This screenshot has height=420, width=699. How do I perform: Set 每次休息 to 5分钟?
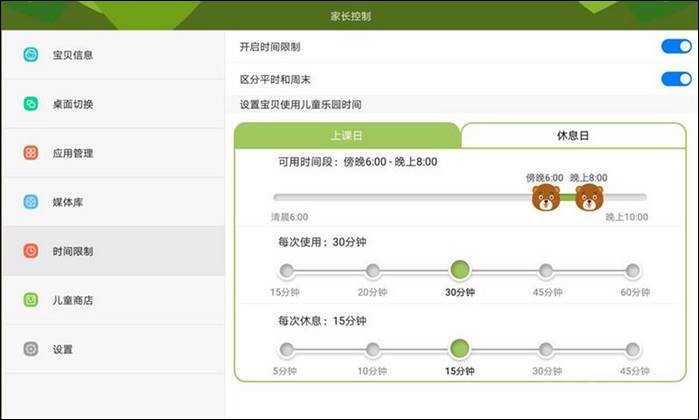tap(287, 350)
